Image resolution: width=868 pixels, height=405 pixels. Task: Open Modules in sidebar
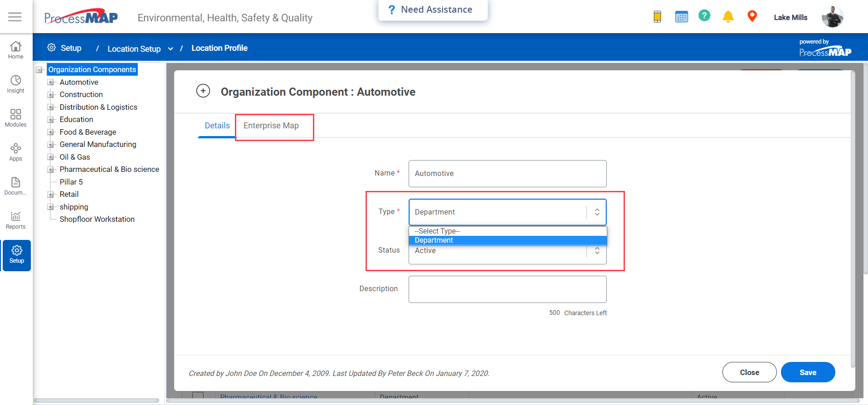click(16, 118)
